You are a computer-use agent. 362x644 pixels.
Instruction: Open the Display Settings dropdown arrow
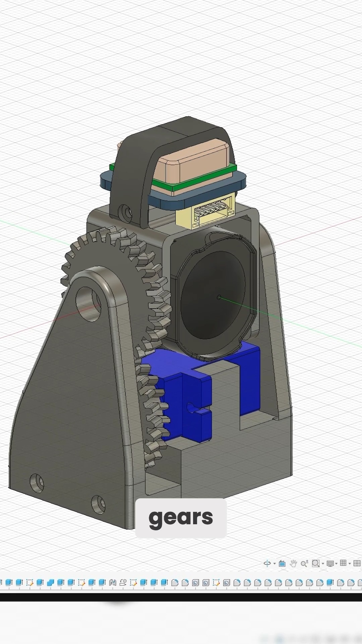336,564
